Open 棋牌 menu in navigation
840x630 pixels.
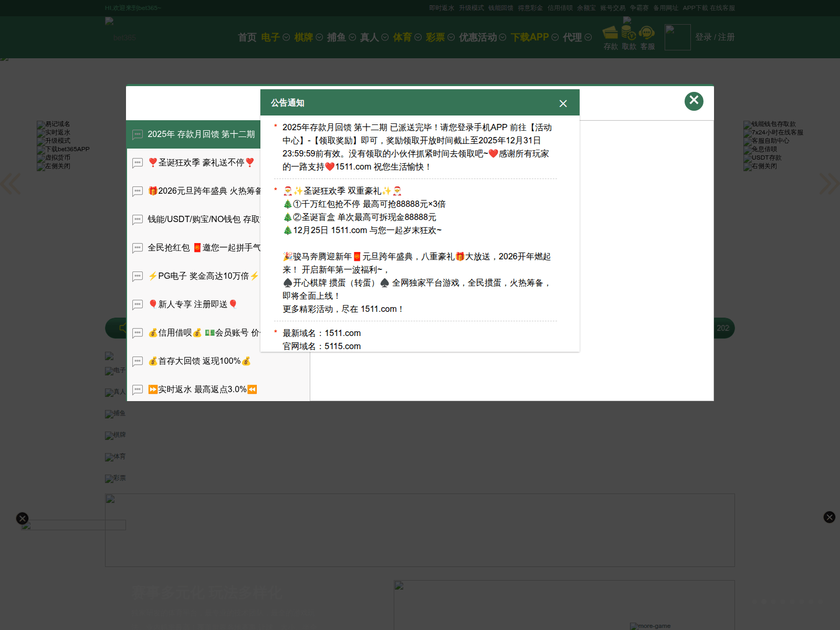pos(303,37)
